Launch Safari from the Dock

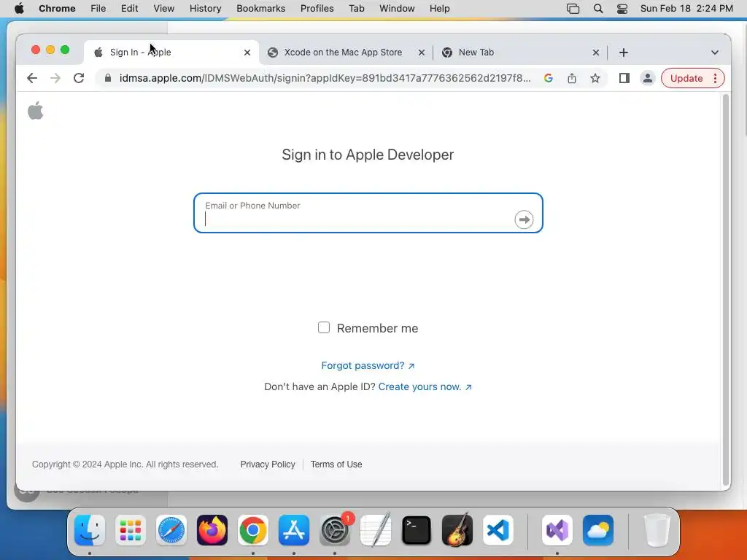(x=171, y=530)
